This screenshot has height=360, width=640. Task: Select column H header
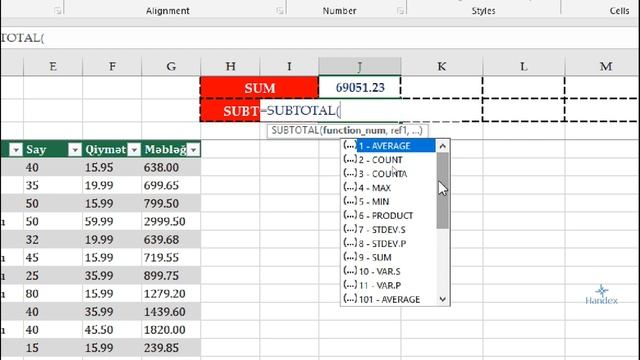(230, 66)
